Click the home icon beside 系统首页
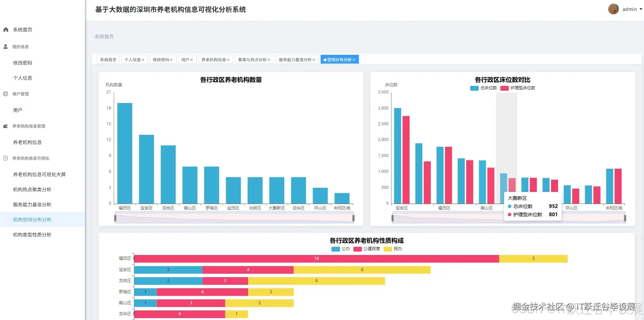The height and width of the screenshot is (320, 644). (x=6, y=30)
